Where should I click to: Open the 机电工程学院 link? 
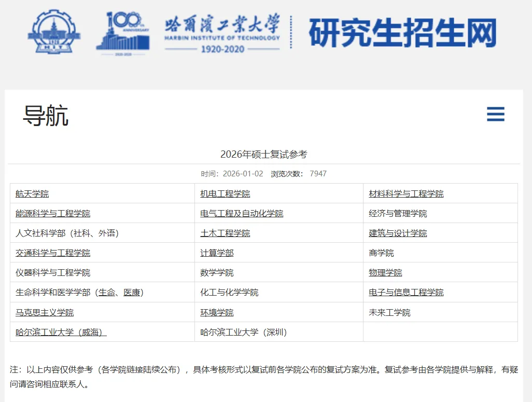pos(225,194)
